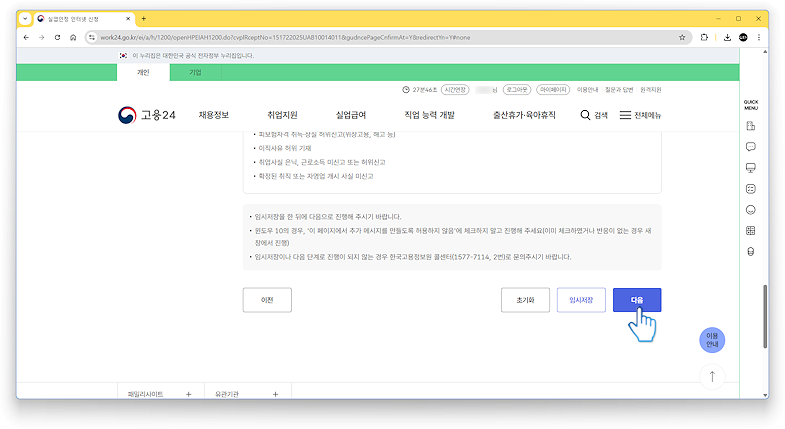Open the browser downloads icon
Viewport: 785px width, 429px height.
tap(727, 38)
